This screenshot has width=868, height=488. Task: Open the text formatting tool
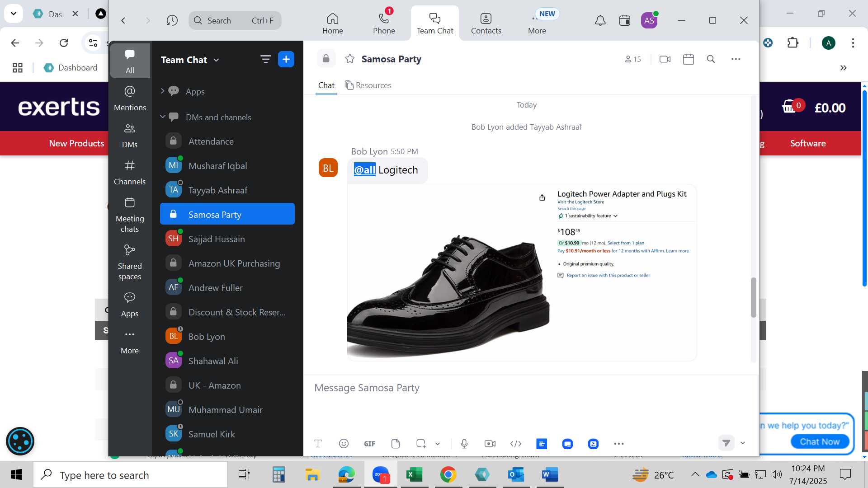pos(318,444)
